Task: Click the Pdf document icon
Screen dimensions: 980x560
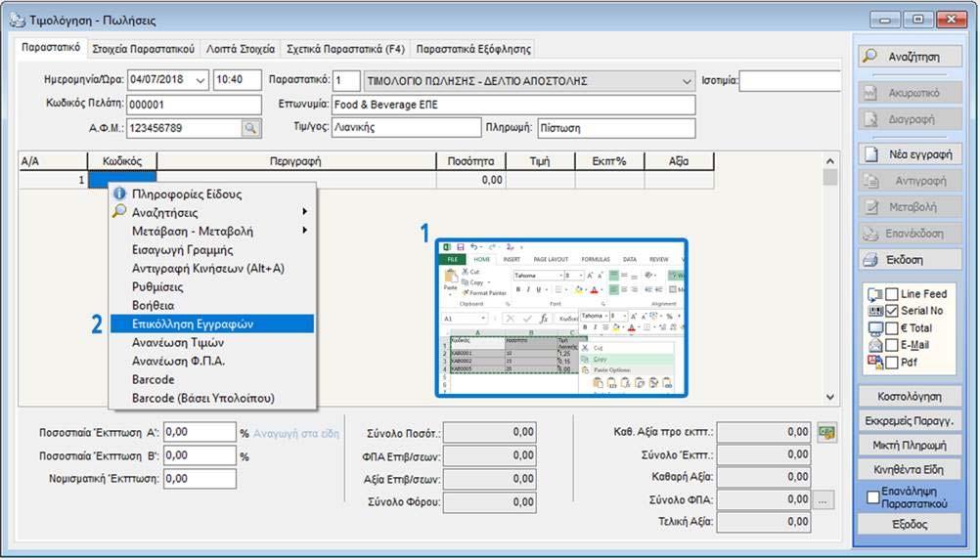Action: pos(875,363)
